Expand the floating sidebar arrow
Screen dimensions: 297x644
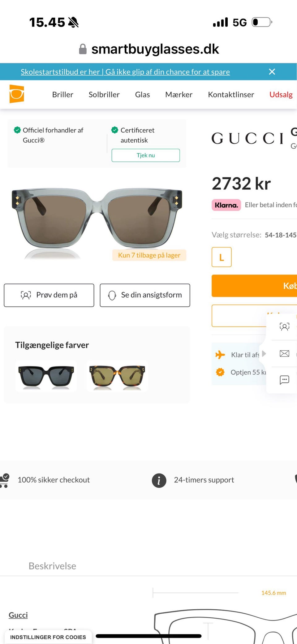pyautogui.click(x=264, y=353)
